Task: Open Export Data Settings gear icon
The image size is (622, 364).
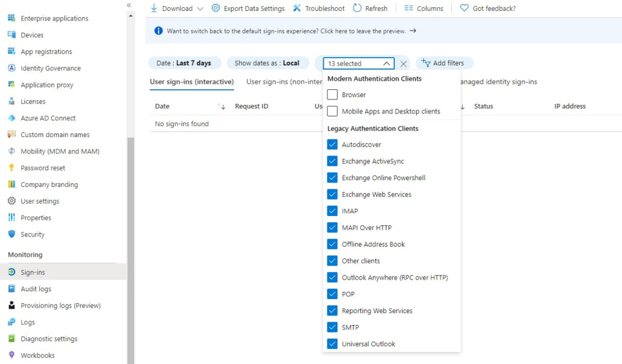Action: point(216,8)
